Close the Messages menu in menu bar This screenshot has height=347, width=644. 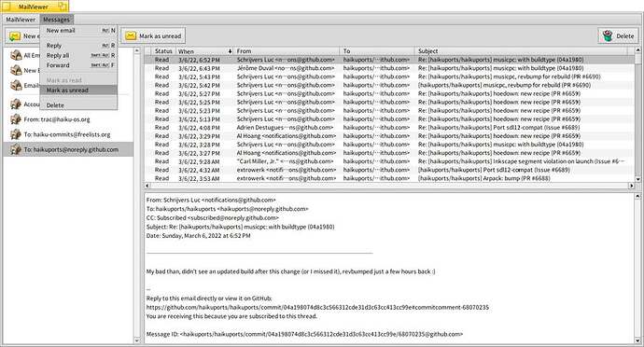[x=56, y=20]
